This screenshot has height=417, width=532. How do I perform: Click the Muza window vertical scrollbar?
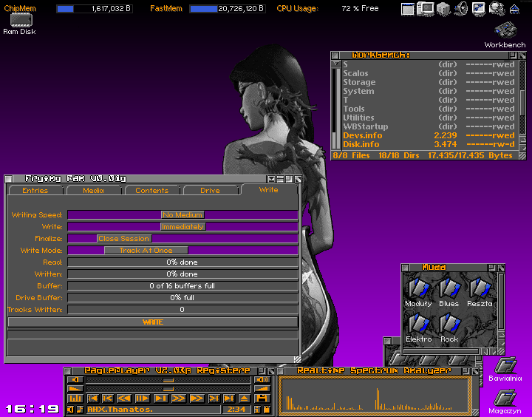(x=501, y=300)
